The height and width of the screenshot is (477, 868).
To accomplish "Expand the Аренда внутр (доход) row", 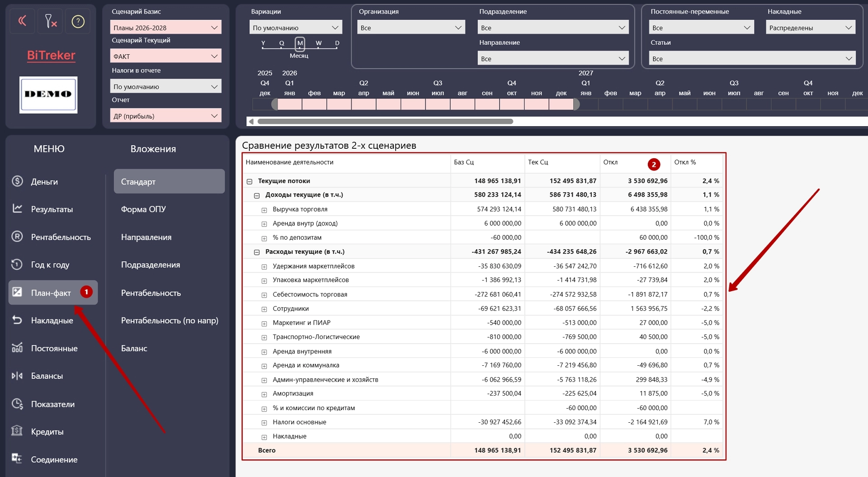I will click(264, 224).
